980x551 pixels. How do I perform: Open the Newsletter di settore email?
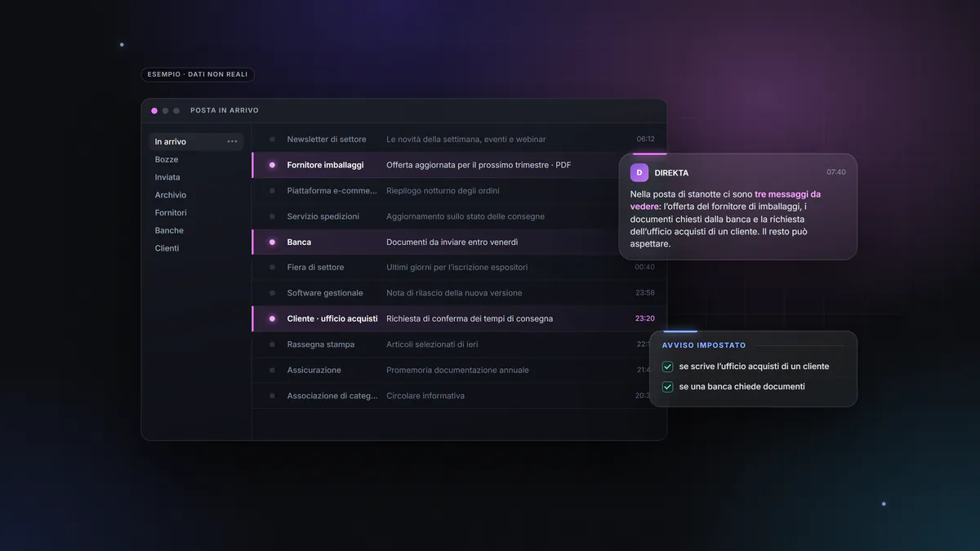pos(459,140)
